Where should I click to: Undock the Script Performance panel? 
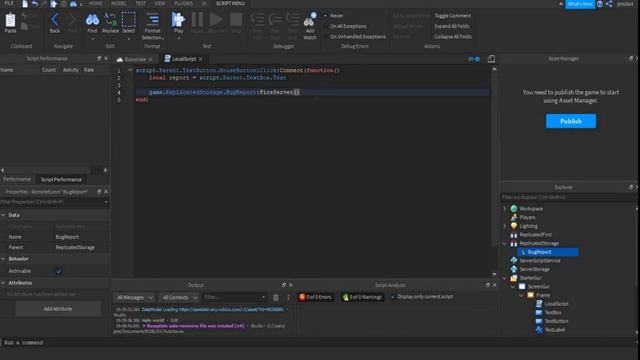point(99,58)
